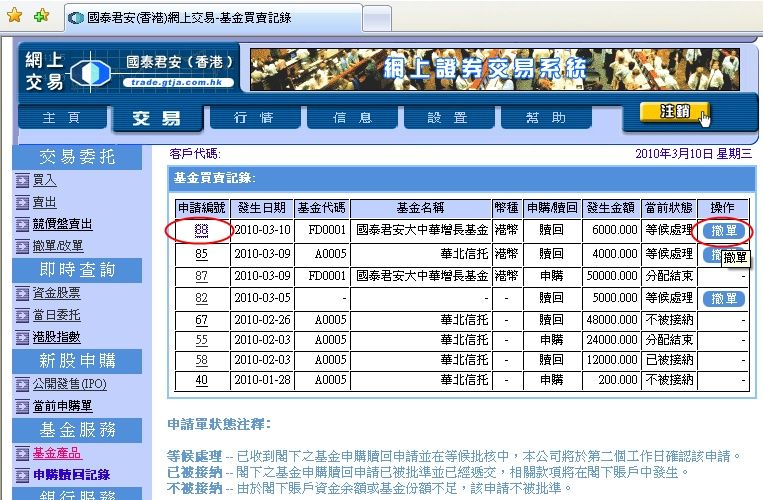Viewport: 763px width, 500px height.
Task: Click the 申請編號 column header
Action: (202, 208)
